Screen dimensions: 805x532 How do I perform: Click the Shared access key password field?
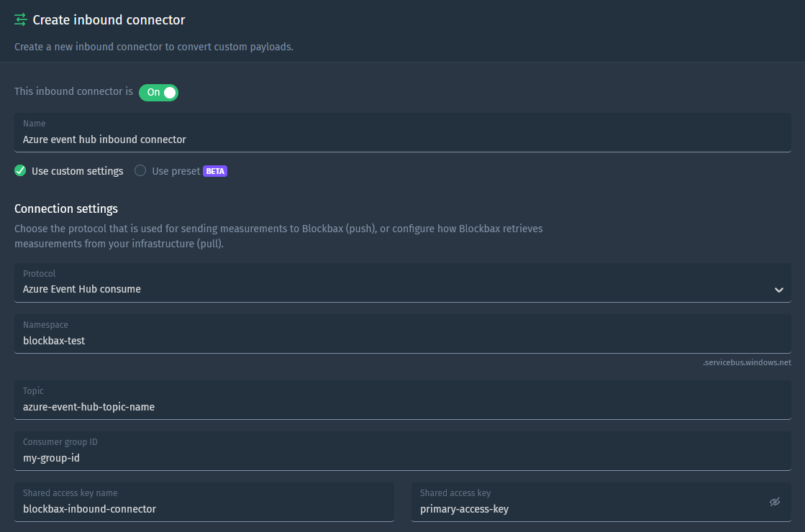[x=601, y=502]
